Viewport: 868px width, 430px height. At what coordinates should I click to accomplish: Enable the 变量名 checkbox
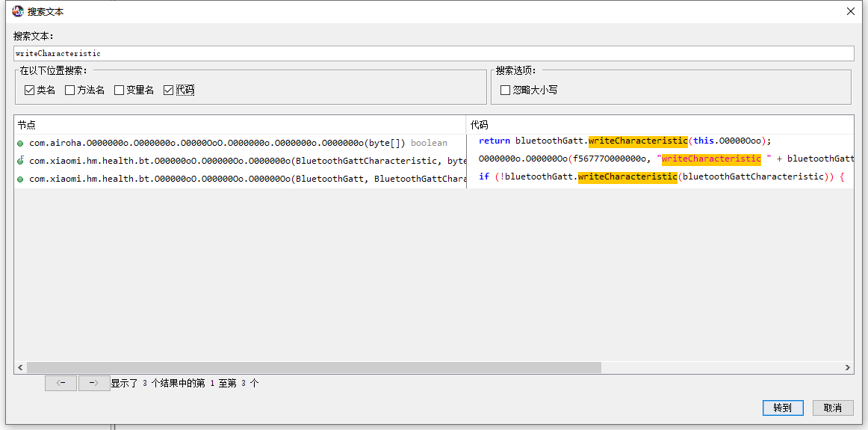coord(120,90)
